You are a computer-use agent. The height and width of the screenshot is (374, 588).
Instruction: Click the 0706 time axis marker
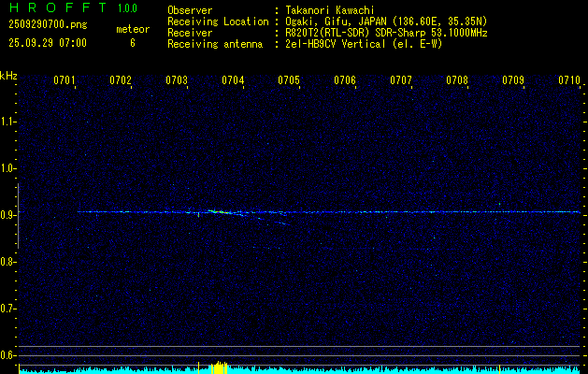[x=345, y=80]
